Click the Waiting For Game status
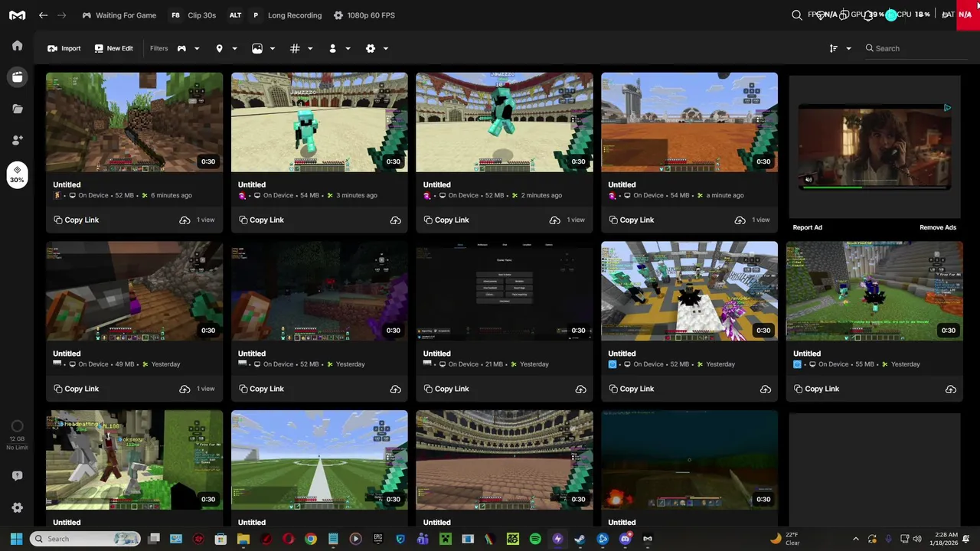The height and width of the screenshot is (551, 980). pos(119,15)
